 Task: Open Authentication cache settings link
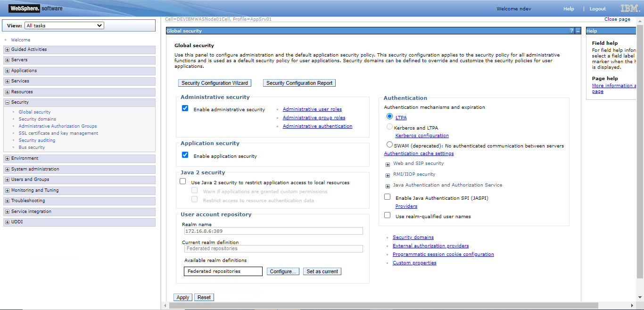pos(419,154)
